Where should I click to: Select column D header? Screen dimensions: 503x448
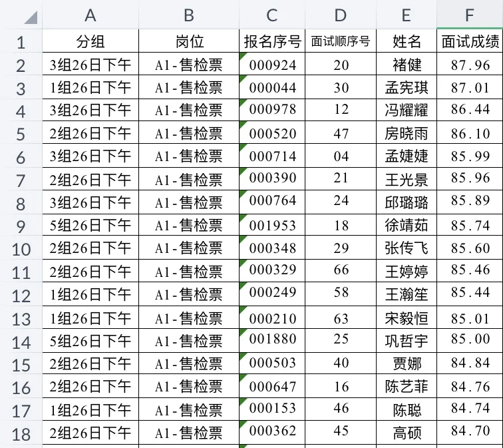(x=341, y=15)
